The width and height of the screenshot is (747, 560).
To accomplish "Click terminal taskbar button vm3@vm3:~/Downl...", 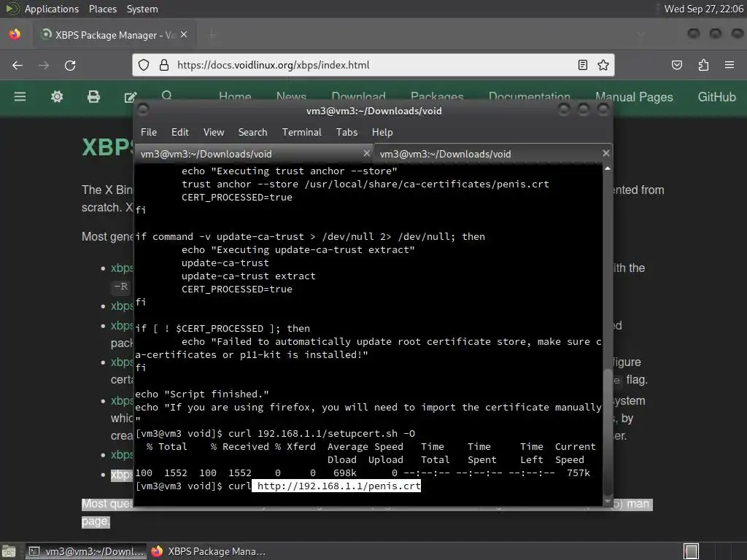I will click(x=86, y=551).
